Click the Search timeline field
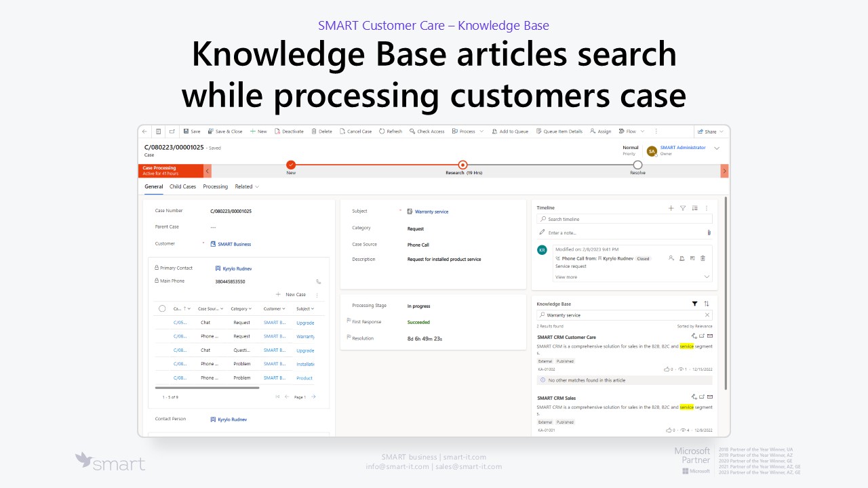The image size is (868, 488). pos(625,219)
